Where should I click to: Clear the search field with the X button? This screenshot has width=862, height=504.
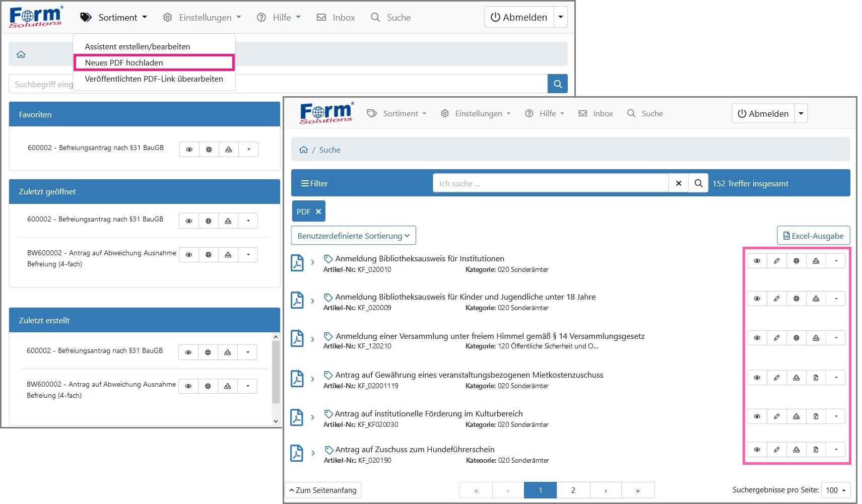(x=679, y=183)
